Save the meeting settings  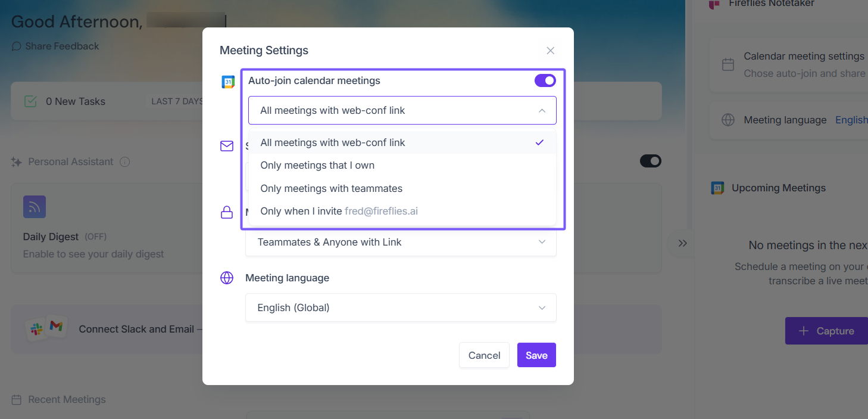click(536, 355)
